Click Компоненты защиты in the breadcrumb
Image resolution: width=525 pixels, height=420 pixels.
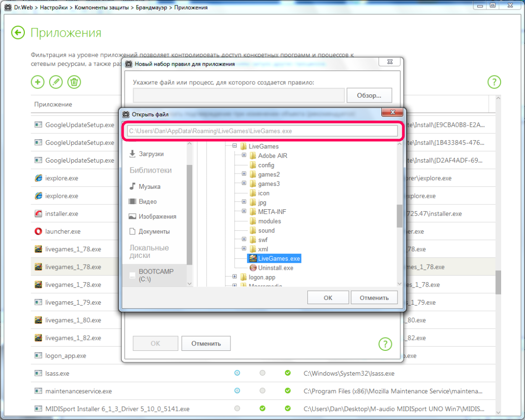tap(102, 7)
